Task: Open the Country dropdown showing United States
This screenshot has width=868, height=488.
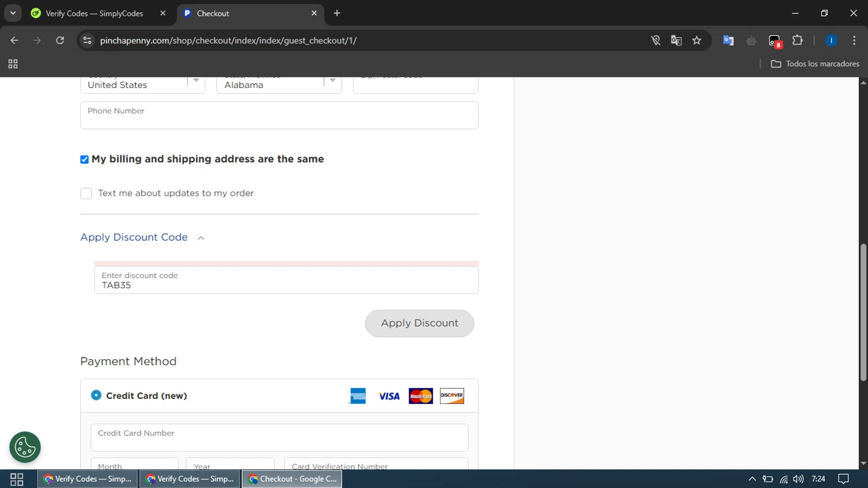Action: click(143, 85)
